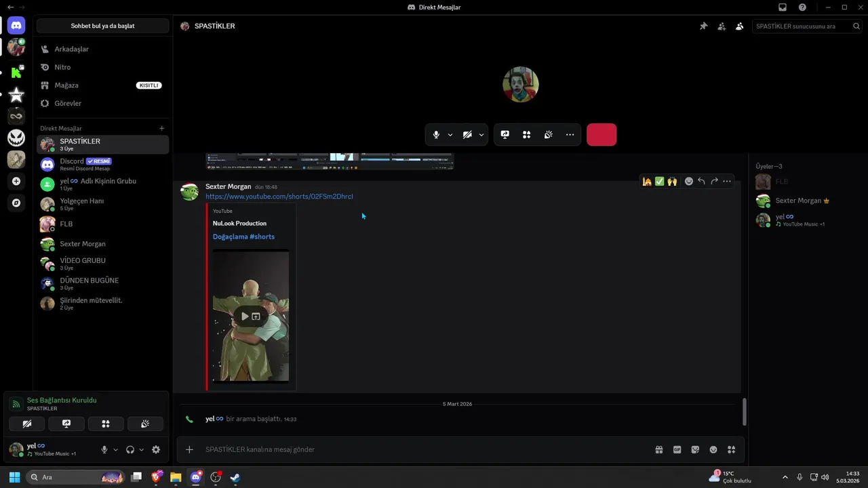This screenshot has width=868, height=488.
Task: Open the infinity symbol server icon
Action: tap(16, 117)
